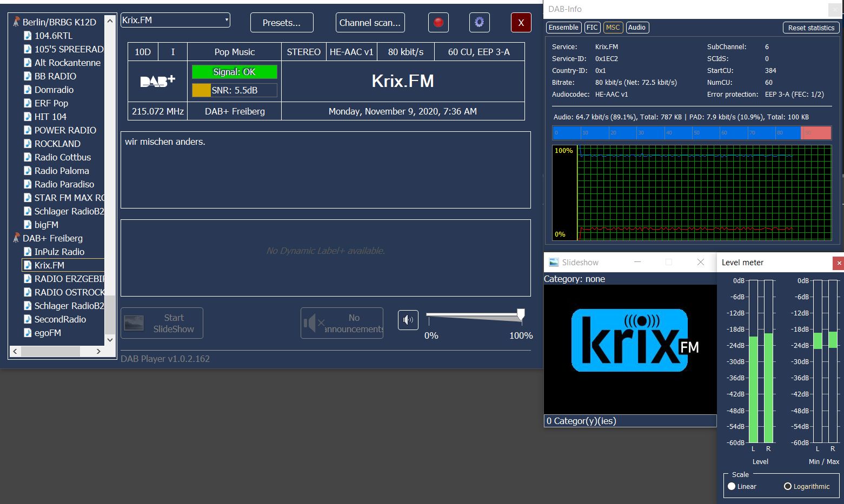Viewport: 844px width, 504px height.
Task: Click the red record button
Action: point(438,22)
